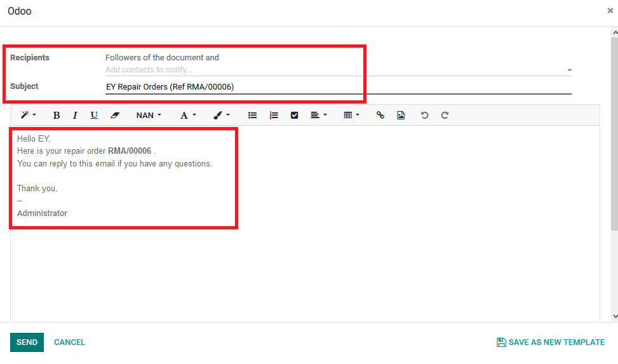618x364 pixels.
Task: Insert an image via picture icon
Action: pos(401,115)
